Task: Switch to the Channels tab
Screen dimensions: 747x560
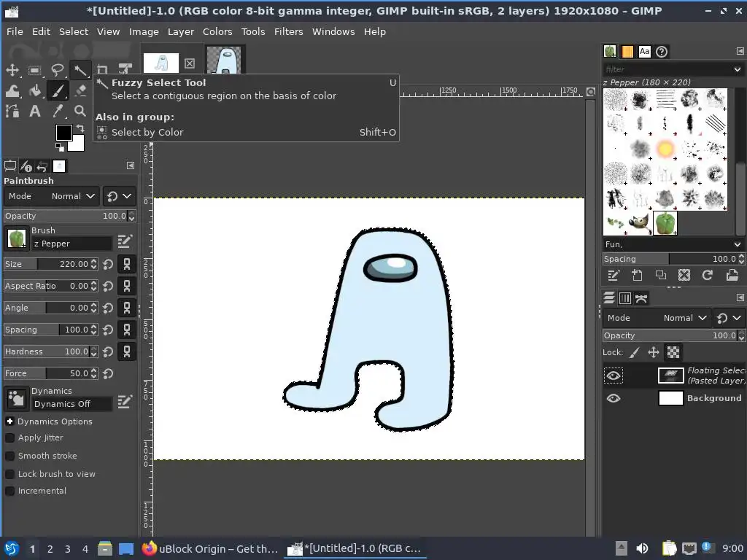Action: point(625,298)
